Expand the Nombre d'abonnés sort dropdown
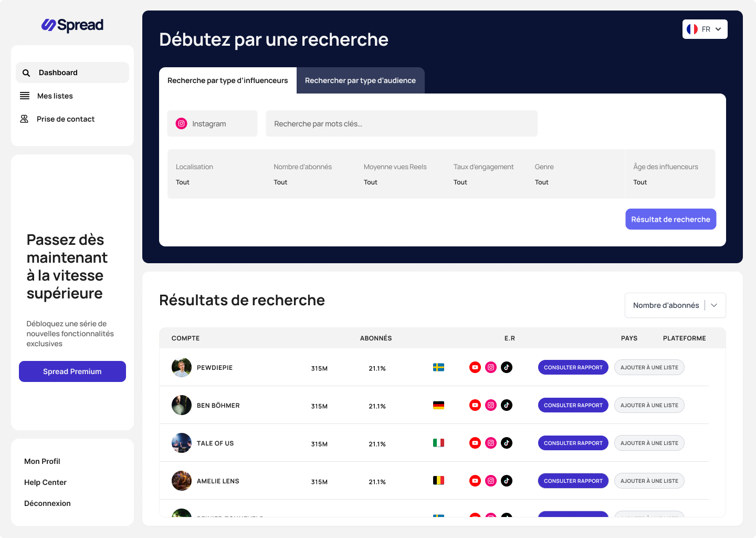Image resolution: width=756 pixels, height=538 pixels. point(675,305)
